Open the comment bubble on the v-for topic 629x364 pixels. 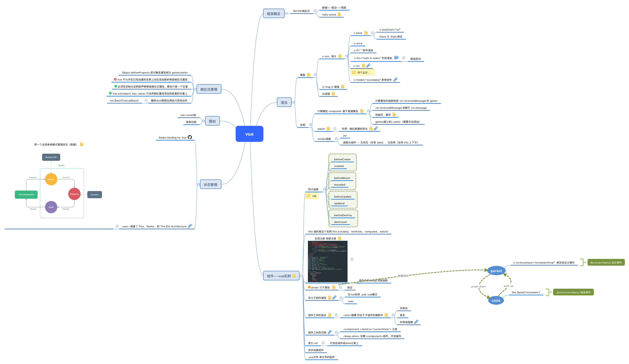pyautogui.click(x=396, y=58)
